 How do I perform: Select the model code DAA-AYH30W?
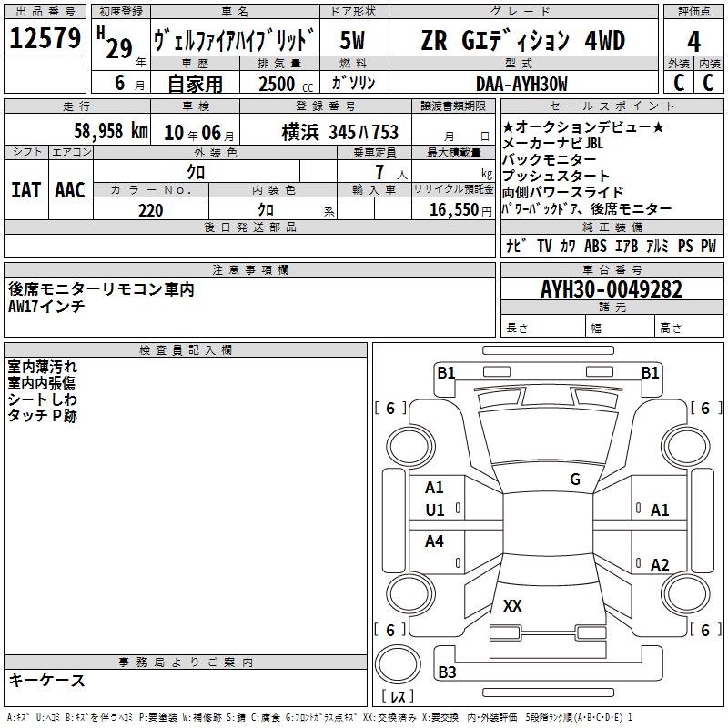[x=521, y=84]
